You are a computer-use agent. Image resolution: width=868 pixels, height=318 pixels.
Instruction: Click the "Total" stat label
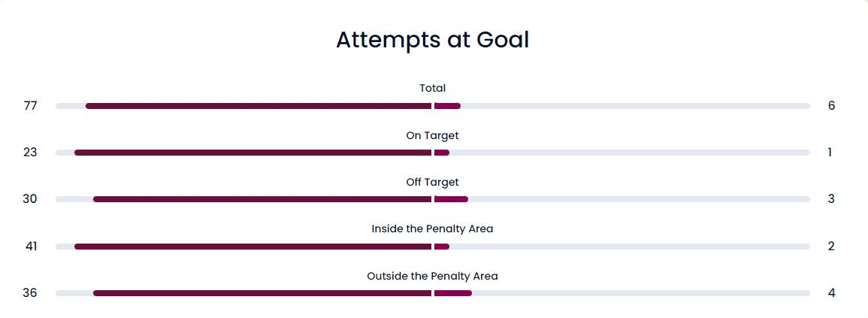pos(432,88)
